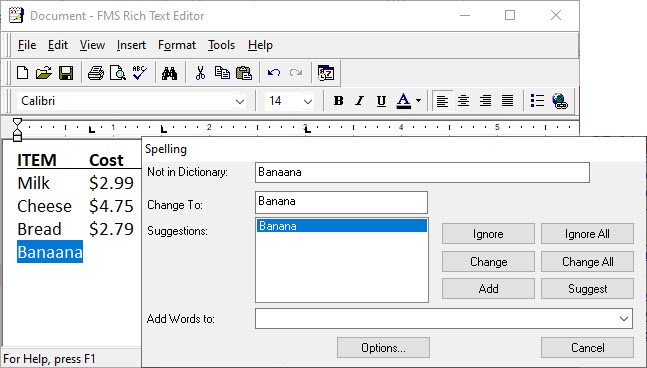Open the font color dropdown arrow

(x=418, y=101)
